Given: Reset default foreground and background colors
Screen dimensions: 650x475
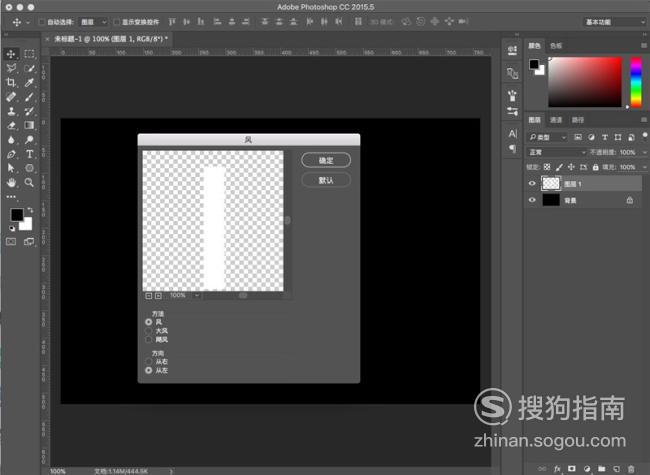Looking at the screenshot, I should pos(12,228).
